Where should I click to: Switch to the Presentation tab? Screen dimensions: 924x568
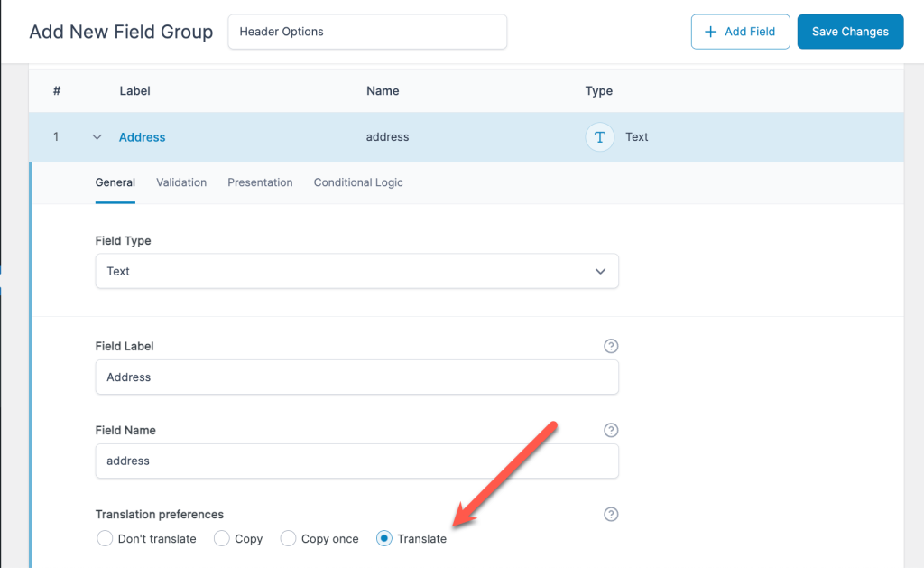click(260, 182)
